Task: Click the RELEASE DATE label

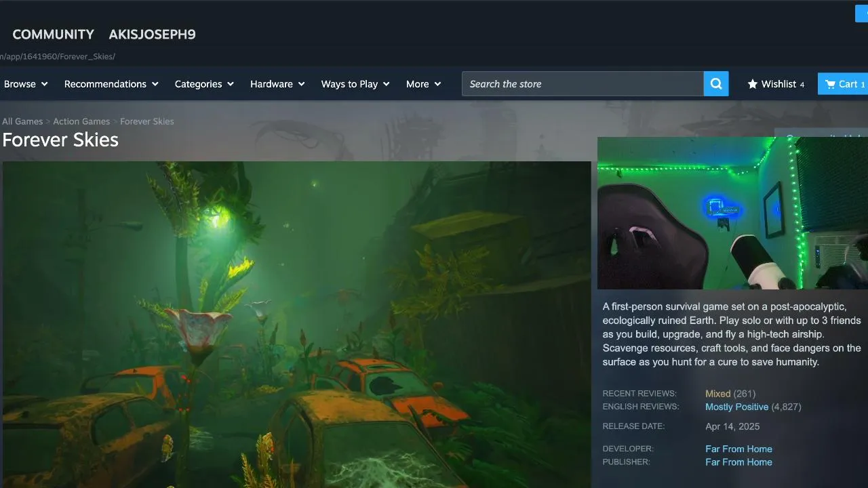Action: click(633, 426)
